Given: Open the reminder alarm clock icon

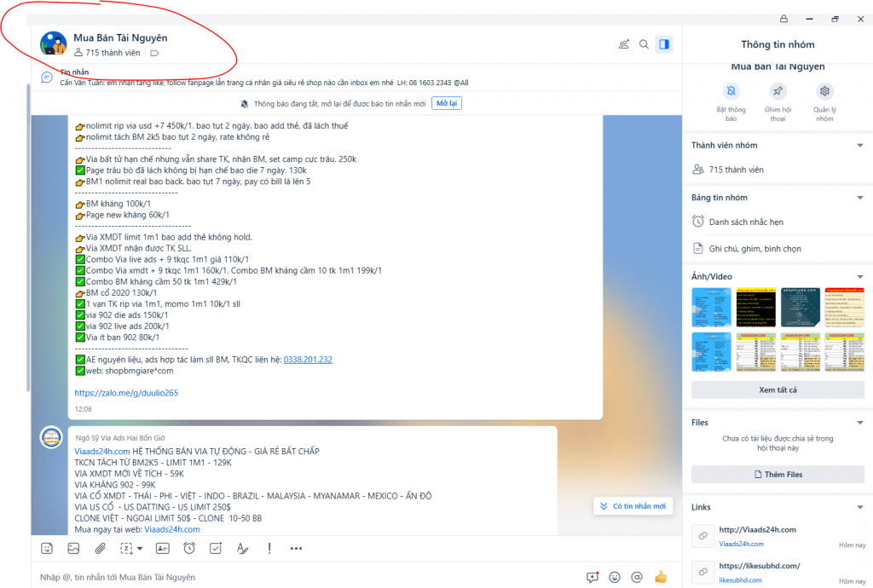Looking at the screenshot, I should [x=189, y=548].
